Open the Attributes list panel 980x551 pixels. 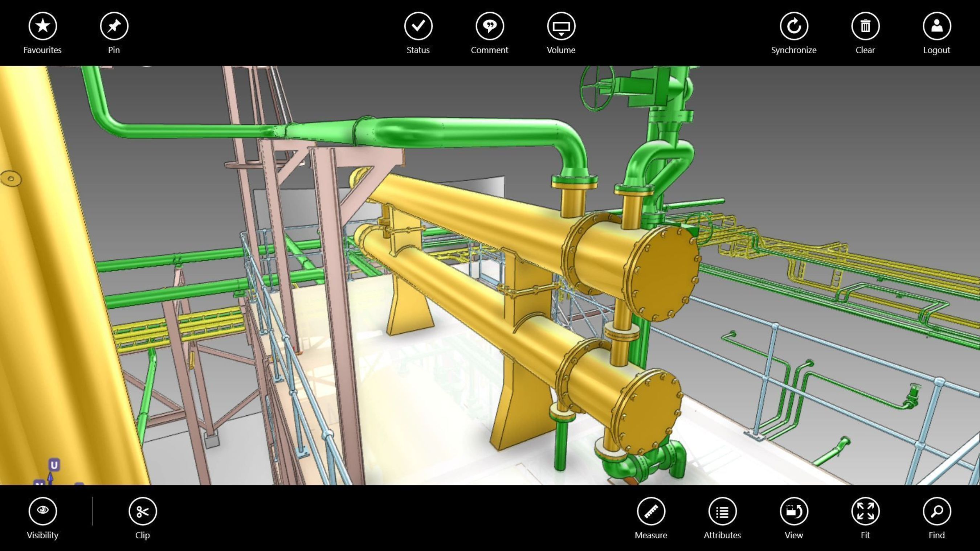722,511
